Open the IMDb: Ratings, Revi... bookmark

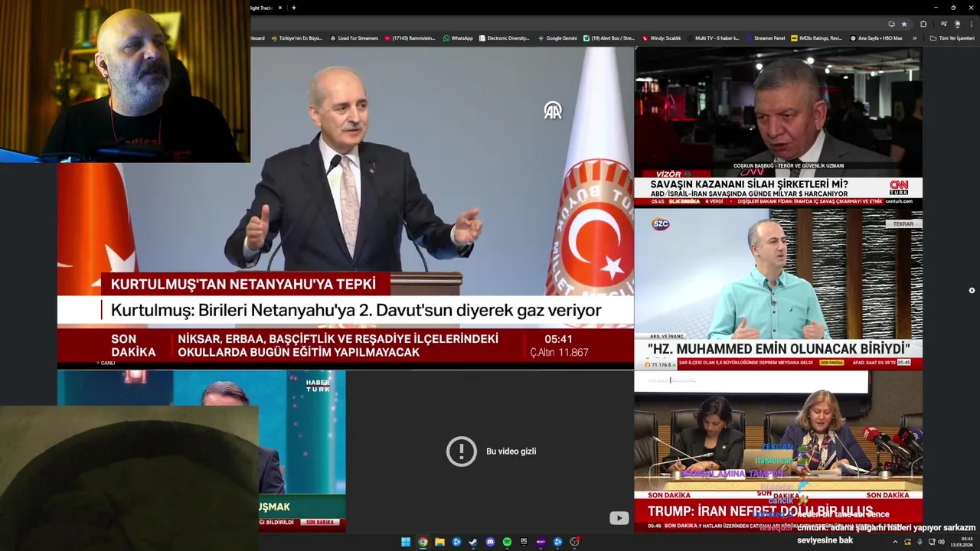tap(816, 38)
